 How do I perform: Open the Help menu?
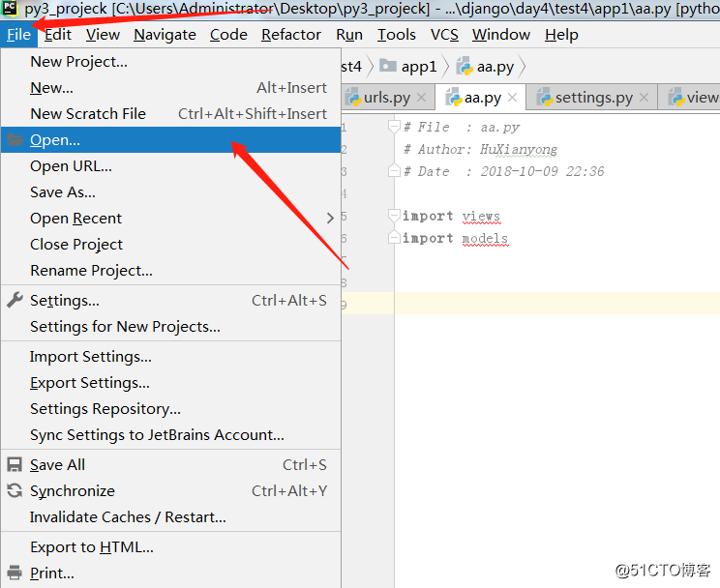(x=561, y=35)
